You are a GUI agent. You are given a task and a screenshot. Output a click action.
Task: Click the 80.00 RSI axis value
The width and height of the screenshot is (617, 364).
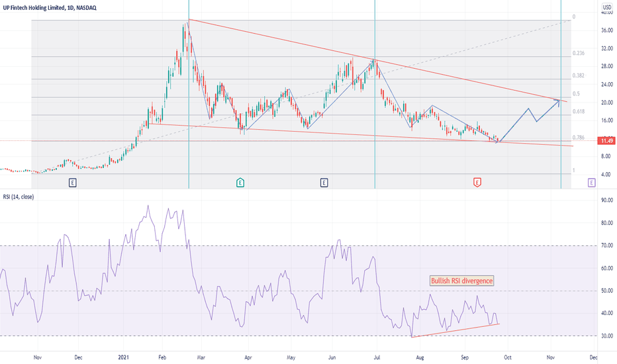pyautogui.click(x=607, y=223)
